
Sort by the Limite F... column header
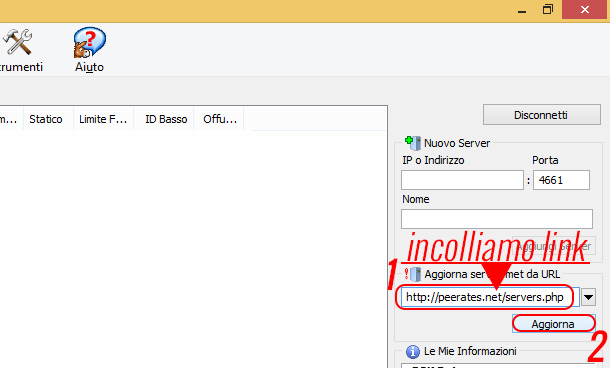point(103,119)
